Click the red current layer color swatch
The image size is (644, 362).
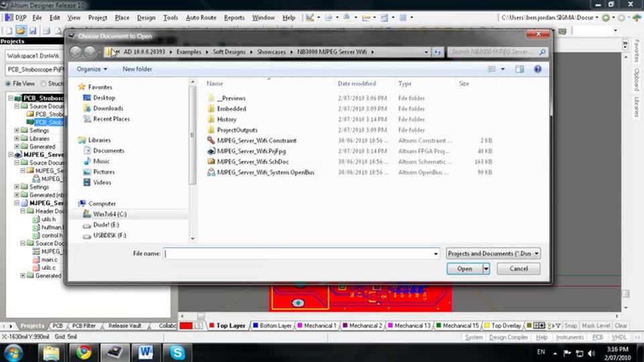186,326
